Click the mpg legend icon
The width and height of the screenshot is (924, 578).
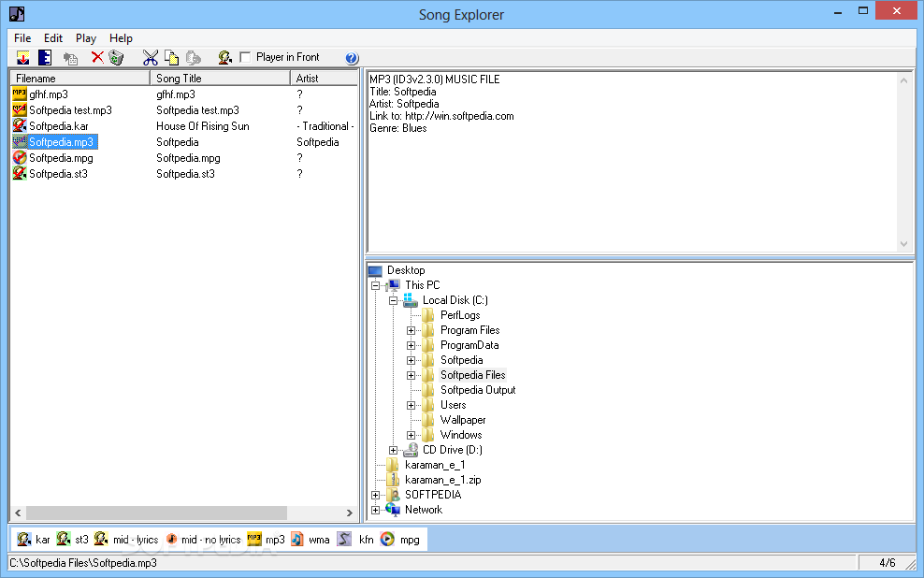coord(387,539)
